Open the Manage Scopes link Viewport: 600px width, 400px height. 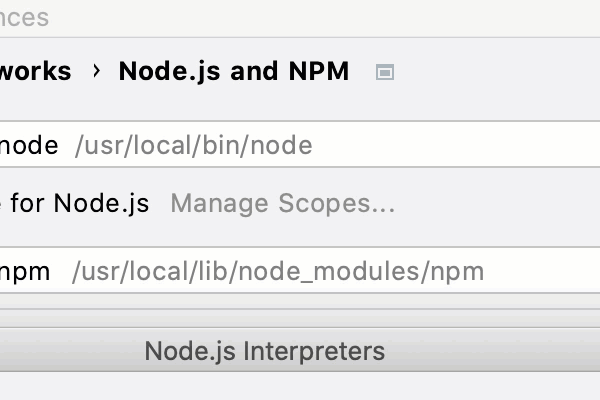coord(283,204)
